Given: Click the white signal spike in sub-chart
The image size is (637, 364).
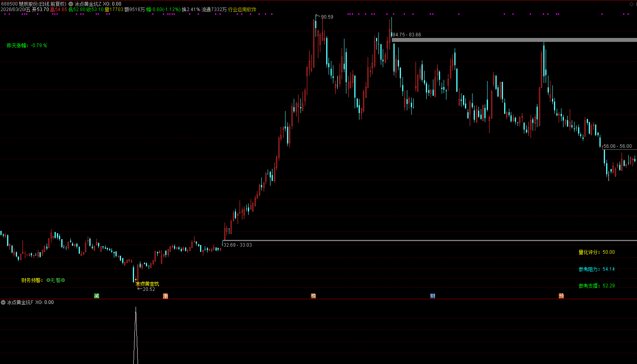Looking at the screenshot, I should point(136,335).
